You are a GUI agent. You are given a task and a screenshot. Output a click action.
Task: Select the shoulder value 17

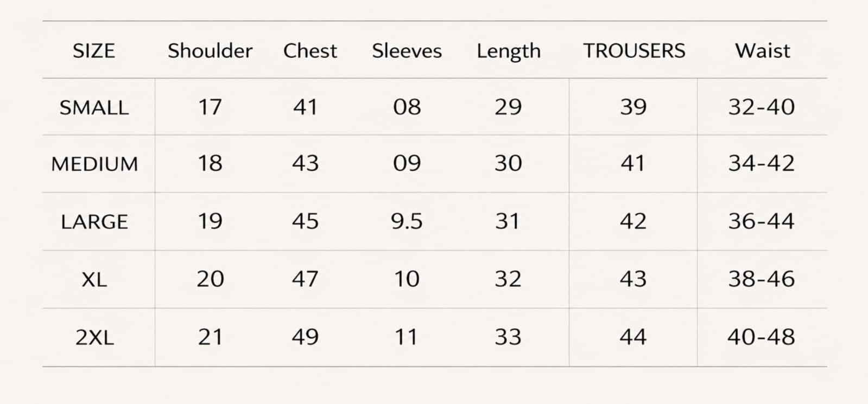pyautogui.click(x=210, y=107)
